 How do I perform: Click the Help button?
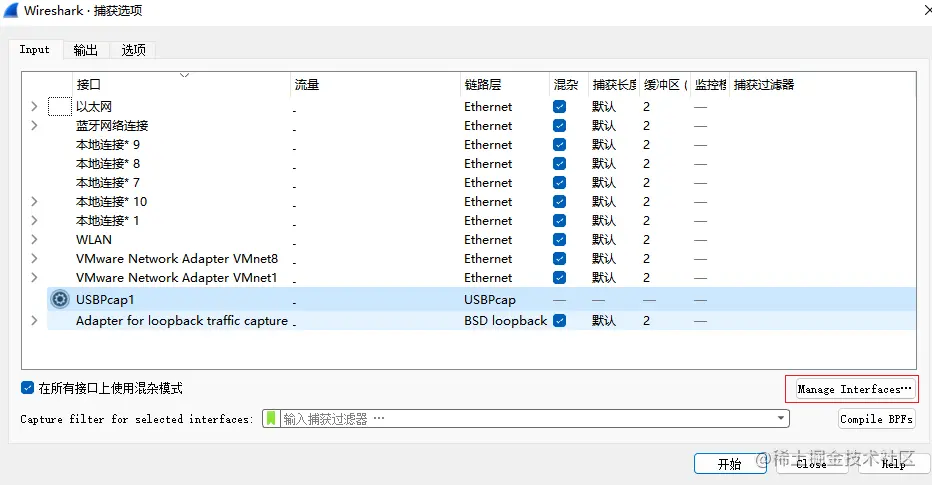[x=893, y=464]
